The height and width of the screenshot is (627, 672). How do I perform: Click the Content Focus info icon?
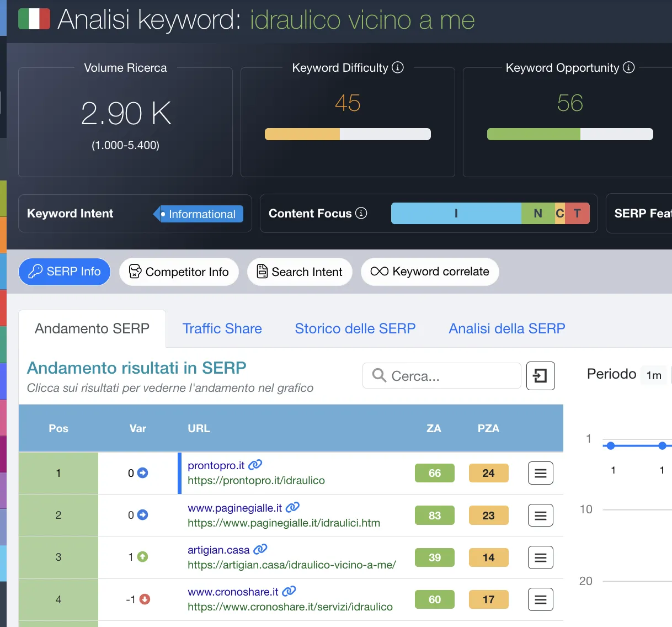pos(361,213)
